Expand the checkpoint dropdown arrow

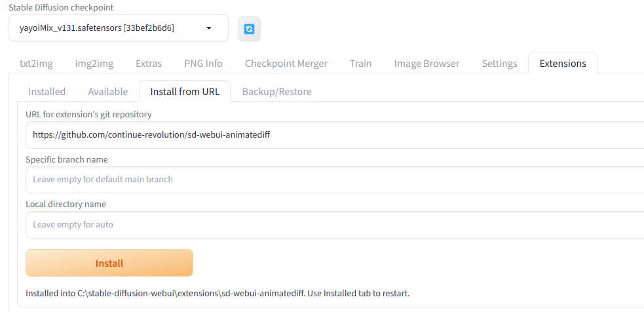tap(208, 28)
